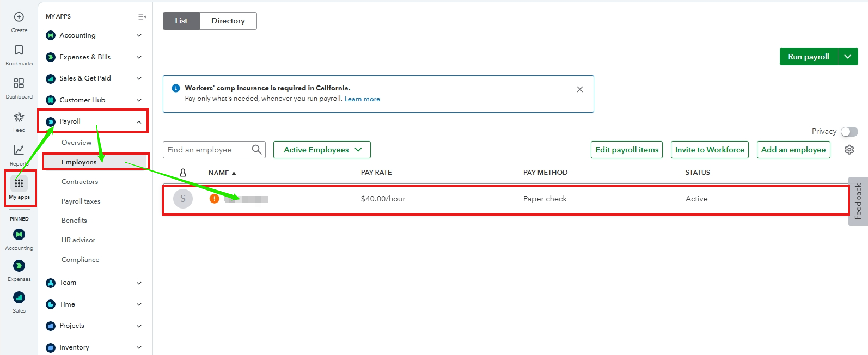Open the Active Employees filter dropdown
This screenshot has width=868, height=355.
[322, 150]
